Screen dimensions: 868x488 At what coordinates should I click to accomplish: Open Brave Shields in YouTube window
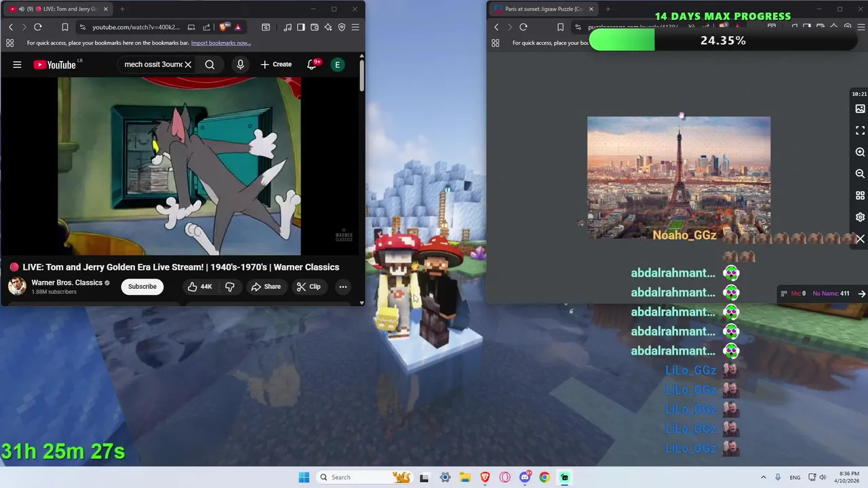pos(224,27)
